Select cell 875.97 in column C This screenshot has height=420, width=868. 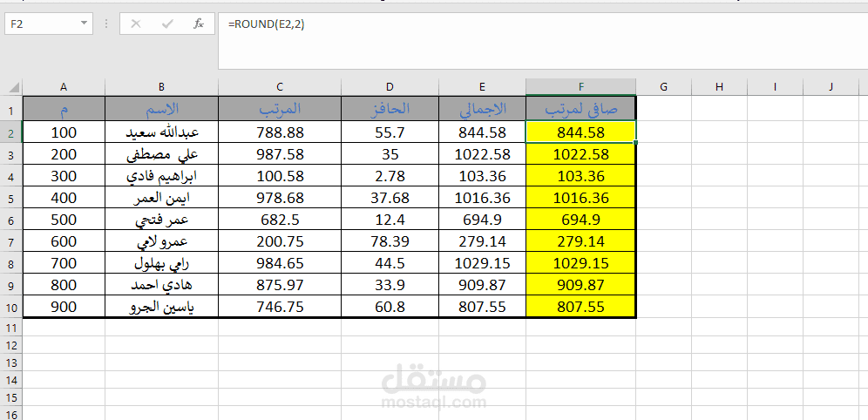click(x=280, y=285)
